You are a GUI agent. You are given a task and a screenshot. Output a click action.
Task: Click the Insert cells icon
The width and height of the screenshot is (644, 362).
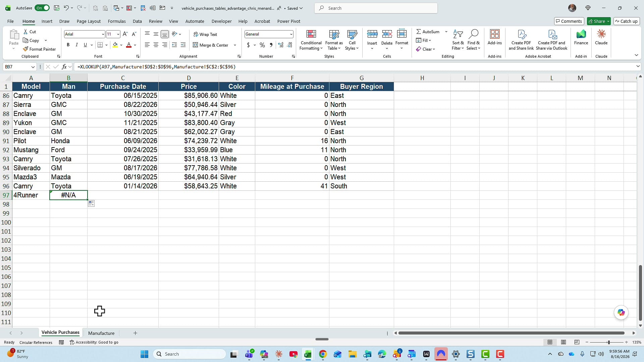372,34
